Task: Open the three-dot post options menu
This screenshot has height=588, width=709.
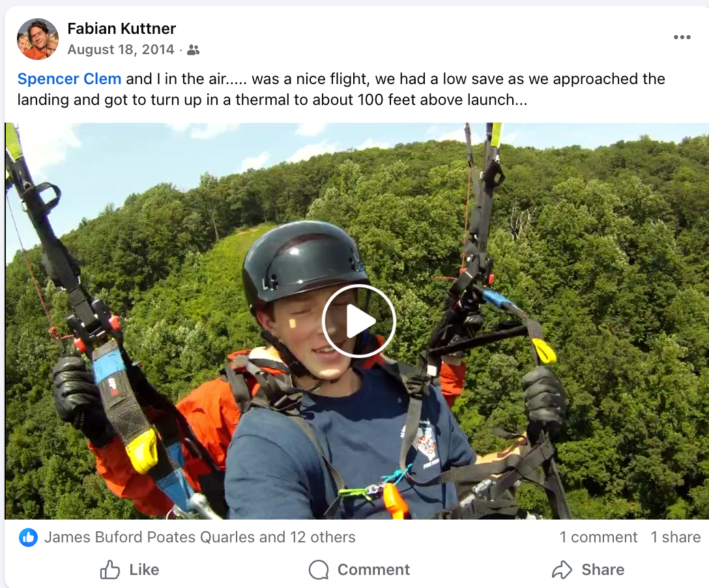Action: 682,37
